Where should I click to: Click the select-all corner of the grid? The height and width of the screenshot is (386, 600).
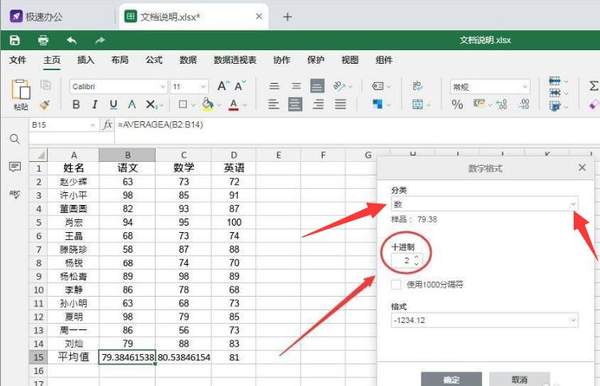pyautogui.click(x=39, y=155)
